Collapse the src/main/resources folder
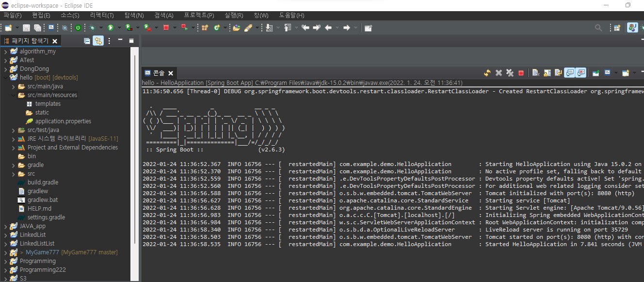644x282 pixels. pyautogui.click(x=14, y=95)
